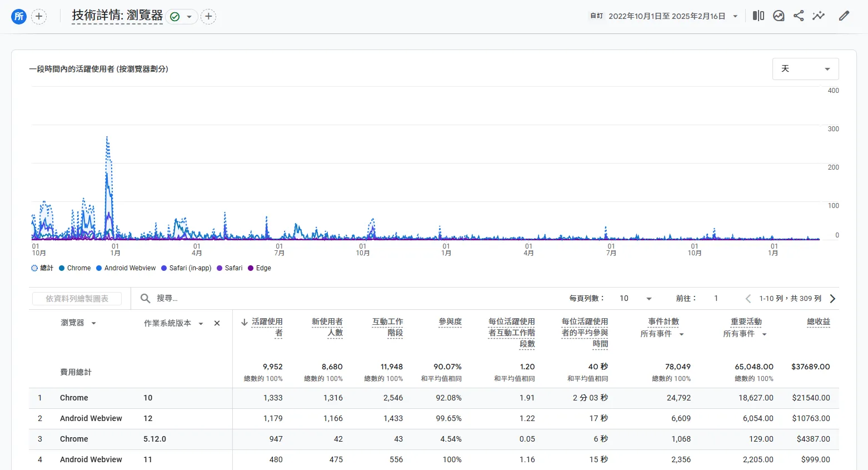This screenshot has width=868, height=470.
Task: Sort by 新使用者人數 column header
Action: click(327, 327)
